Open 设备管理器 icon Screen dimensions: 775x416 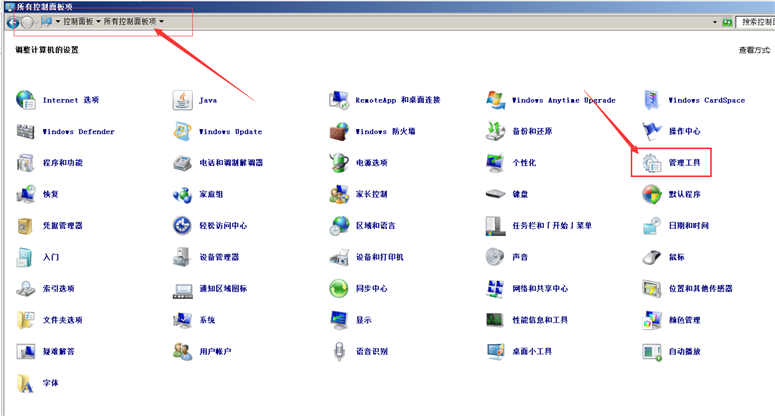point(182,257)
